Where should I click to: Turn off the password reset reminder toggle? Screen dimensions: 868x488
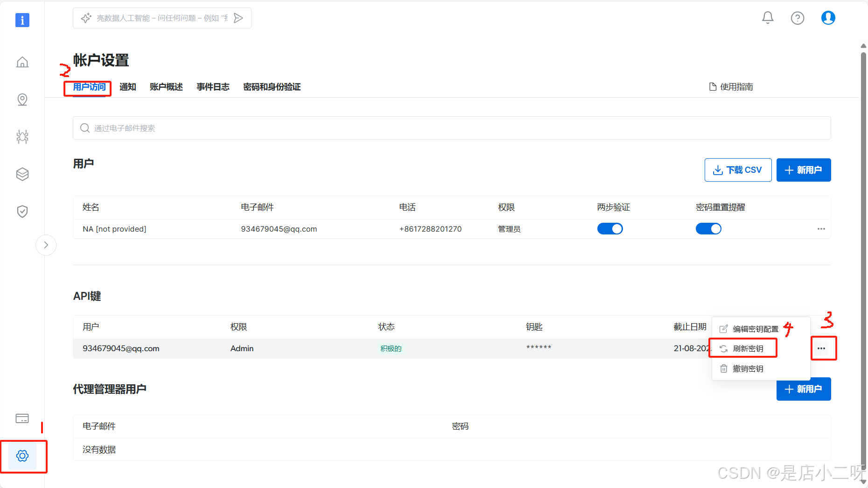click(708, 228)
